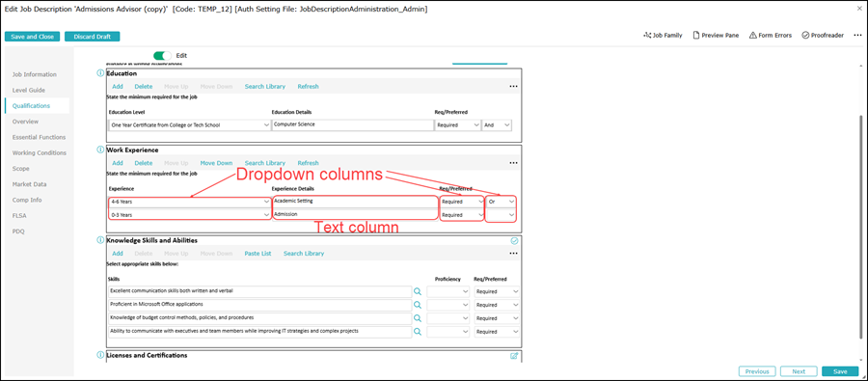Viewport: 868px width, 381px height.
Task: Go to Level Guide section
Action: [29, 90]
